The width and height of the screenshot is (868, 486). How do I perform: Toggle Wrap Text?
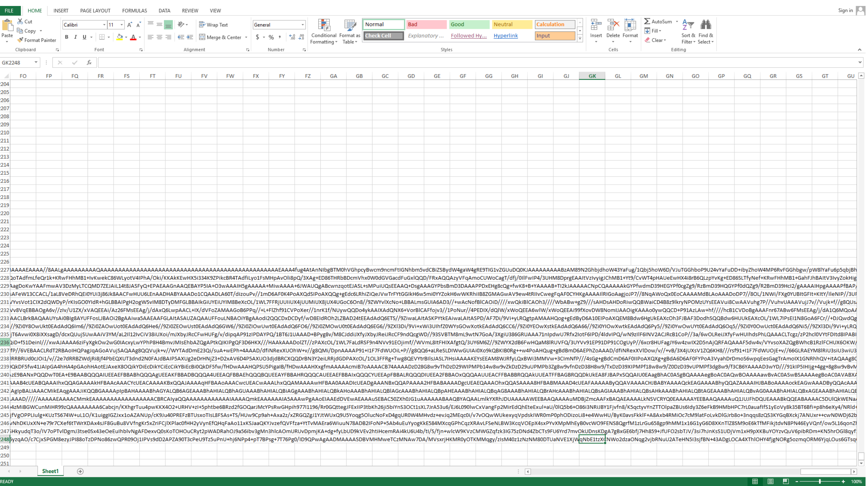[x=213, y=25]
